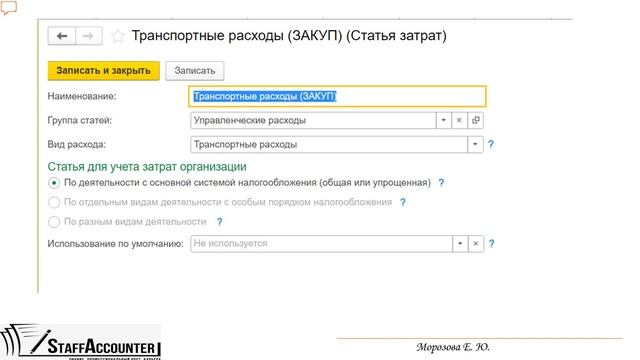
Task: Click the Группа статей field with Управленческие расходы
Action: [x=313, y=120]
